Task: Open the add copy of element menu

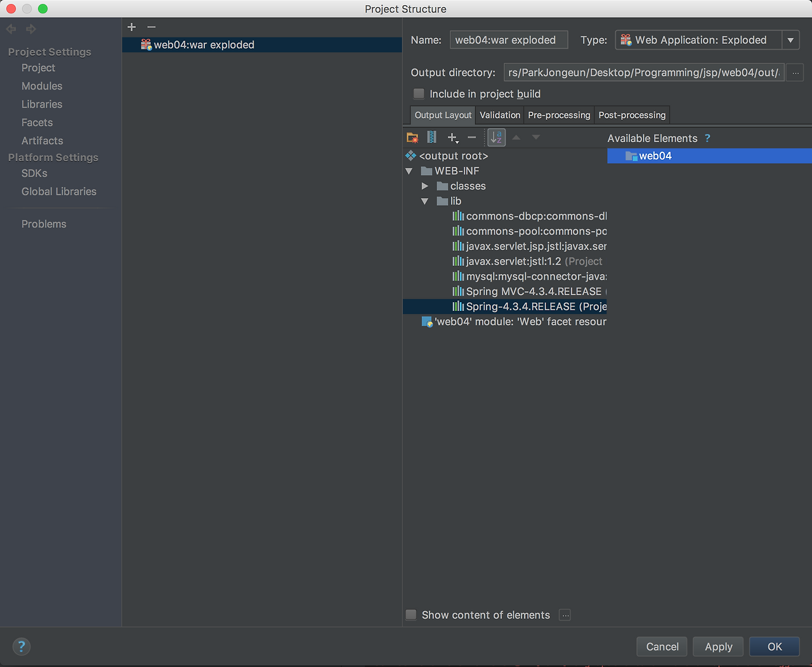Action: click(453, 137)
